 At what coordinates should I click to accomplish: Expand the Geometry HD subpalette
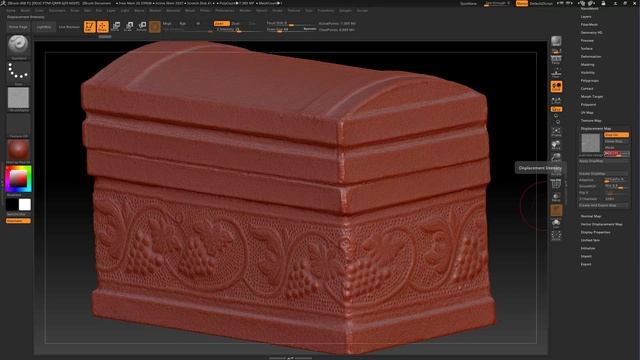[x=592, y=33]
